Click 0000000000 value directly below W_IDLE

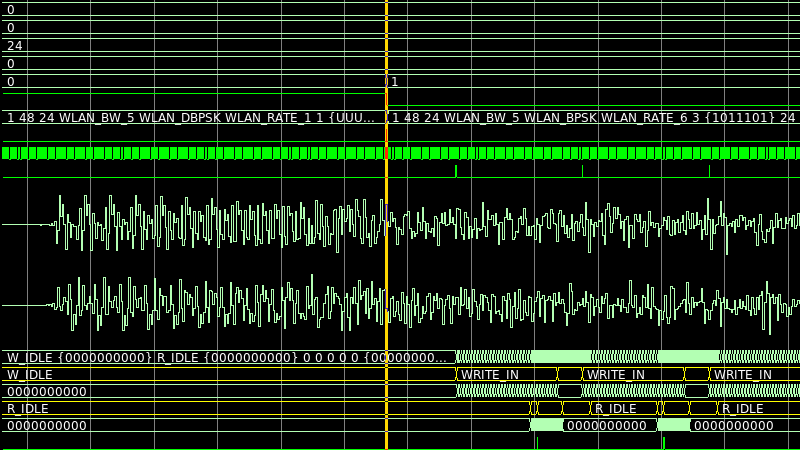click(x=47, y=391)
